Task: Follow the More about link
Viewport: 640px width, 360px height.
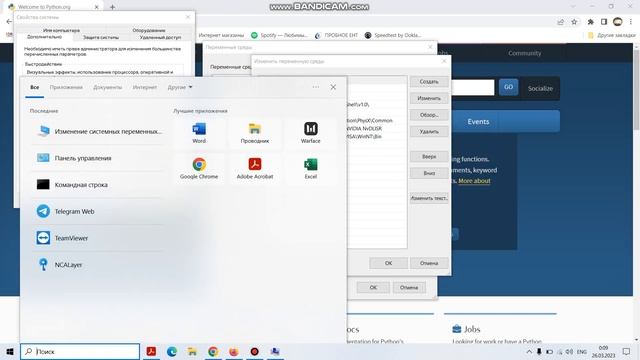Action: 474,181
